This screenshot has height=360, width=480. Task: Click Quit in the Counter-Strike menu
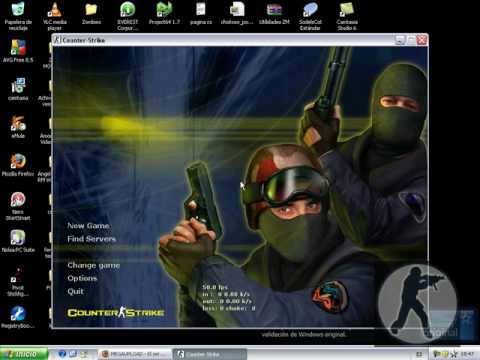point(75,291)
